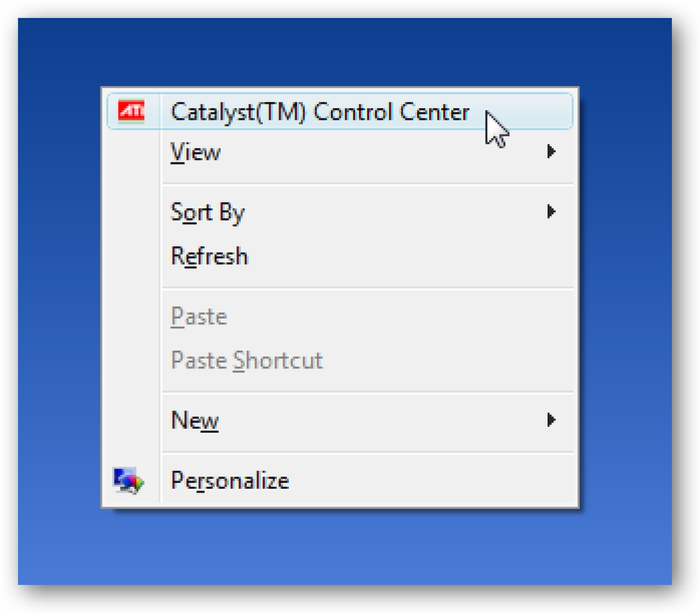Click empty icon gutter beside Paste Shortcut

click(132, 360)
